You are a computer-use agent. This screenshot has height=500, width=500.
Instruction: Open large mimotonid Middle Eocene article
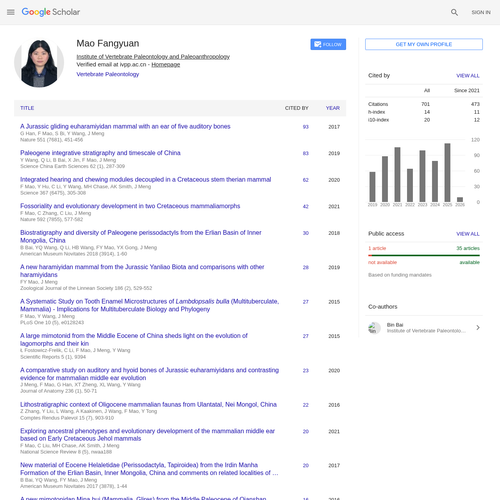(x=134, y=339)
